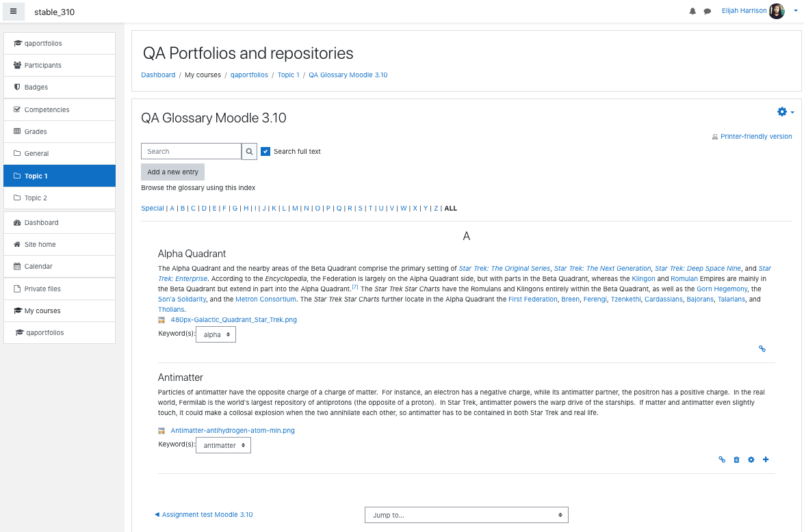This screenshot has height=532, width=804.
Task: Click into the glossary Search field
Action: click(192, 151)
